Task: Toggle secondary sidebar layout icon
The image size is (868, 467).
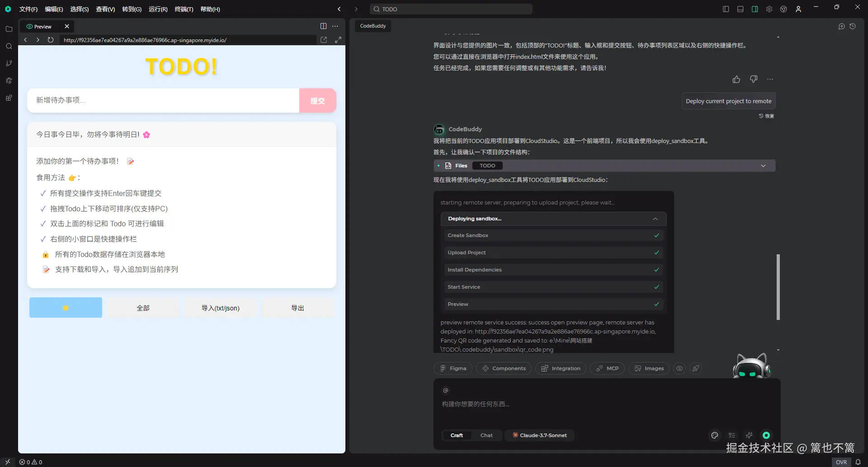Action: click(755, 9)
